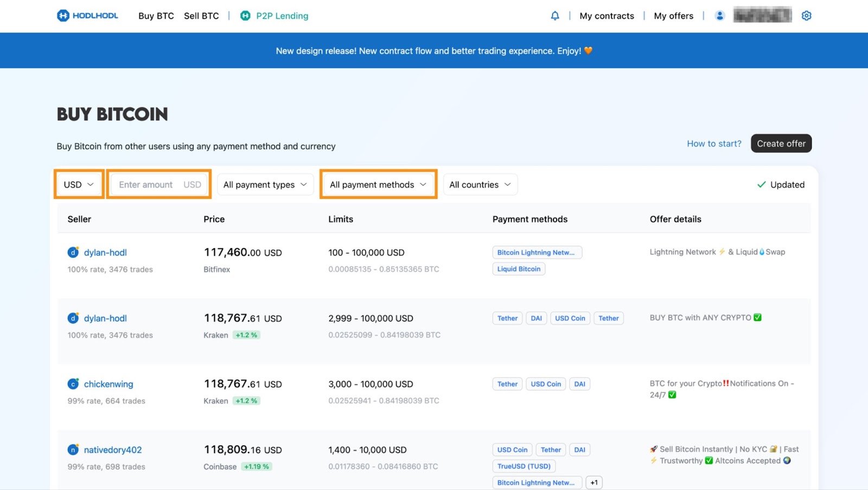Click DAI tag in nativedory402 row
Viewport: 868px width, 490px height.
(x=579, y=449)
